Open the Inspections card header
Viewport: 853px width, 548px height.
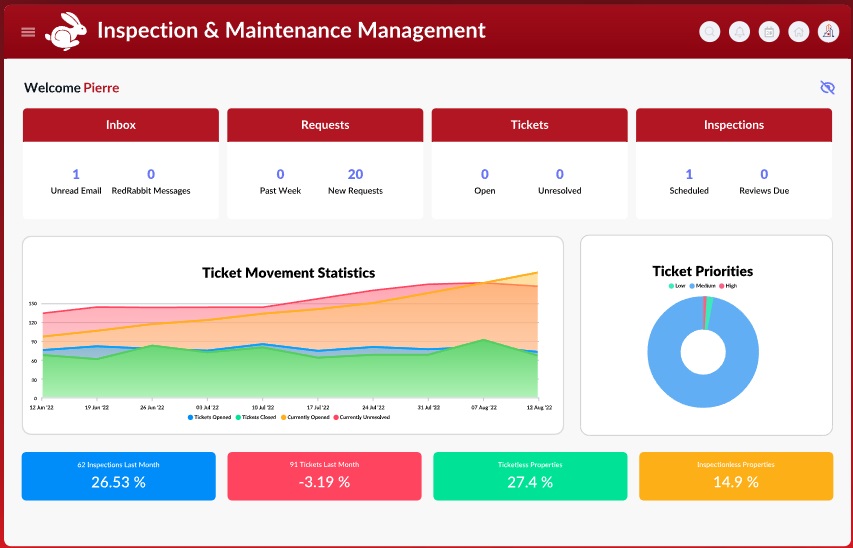point(733,125)
